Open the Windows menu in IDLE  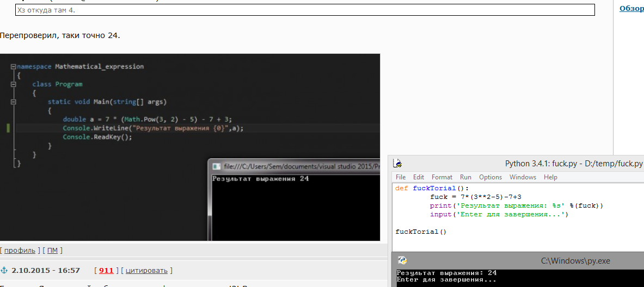point(523,177)
